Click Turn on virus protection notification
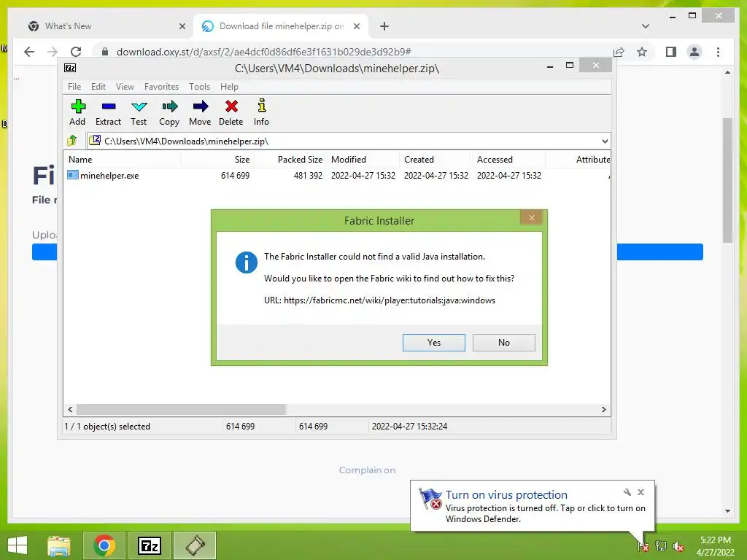The height and width of the screenshot is (560, 747). [x=506, y=495]
